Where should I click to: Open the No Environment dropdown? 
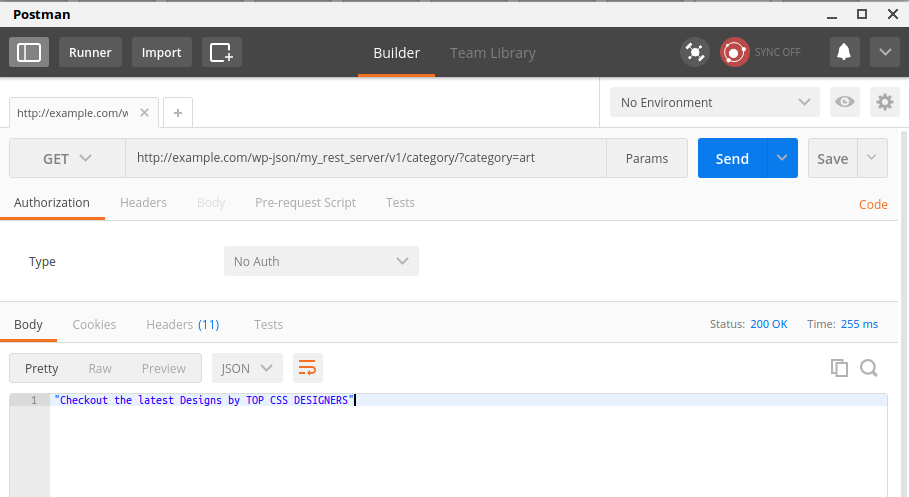coord(714,102)
